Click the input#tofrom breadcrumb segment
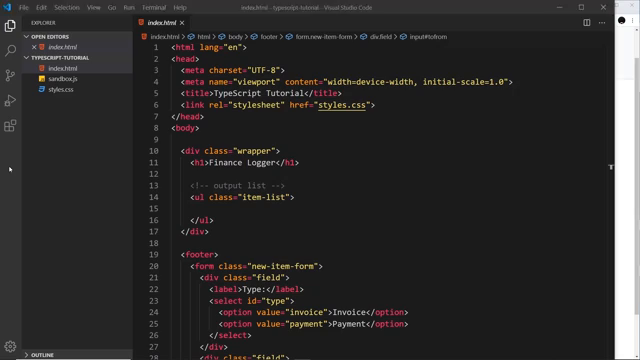The height and width of the screenshot is (360, 640). (428, 37)
